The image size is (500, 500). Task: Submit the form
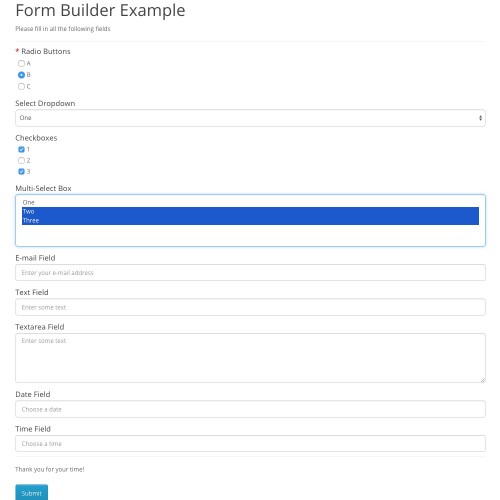[32, 493]
